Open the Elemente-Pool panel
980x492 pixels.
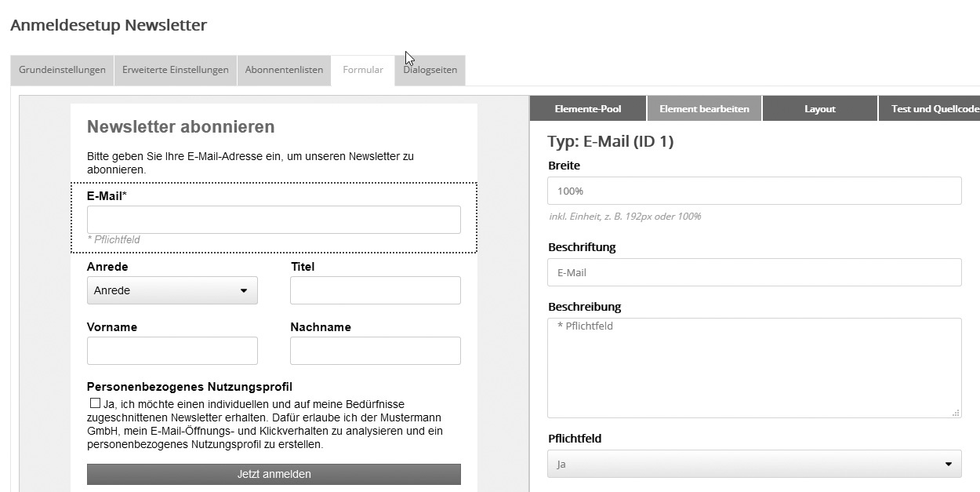point(587,109)
